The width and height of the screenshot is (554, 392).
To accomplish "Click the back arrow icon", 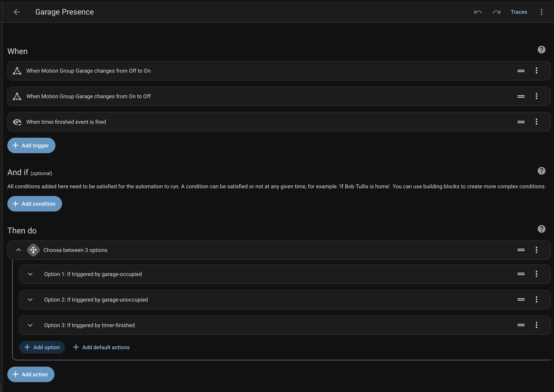I will tap(17, 12).
